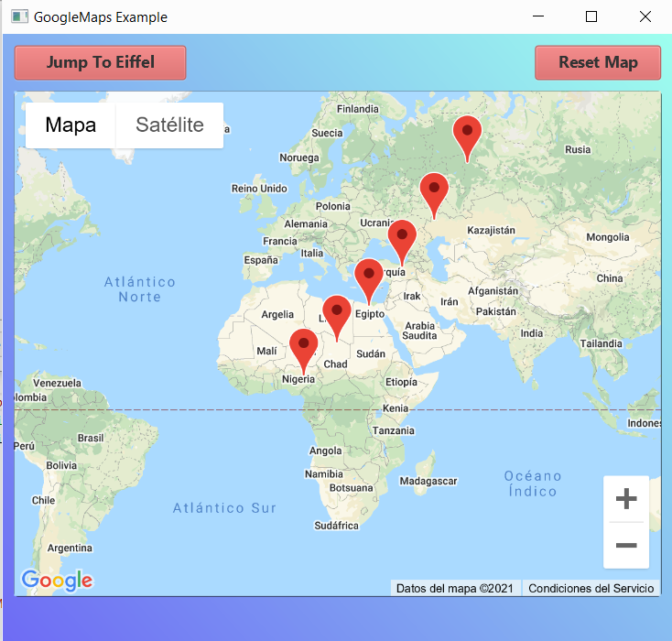Click the Finlandia label on map
The image size is (672, 641).
click(x=358, y=109)
